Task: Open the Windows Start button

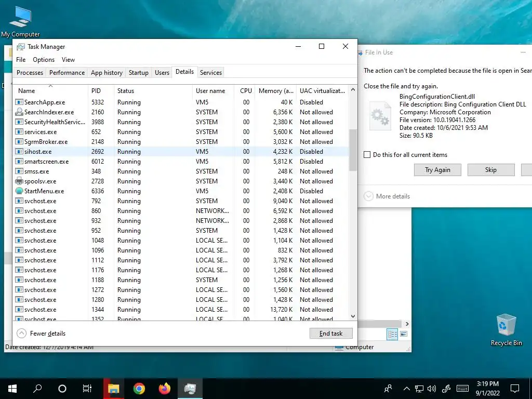Action: point(12,389)
